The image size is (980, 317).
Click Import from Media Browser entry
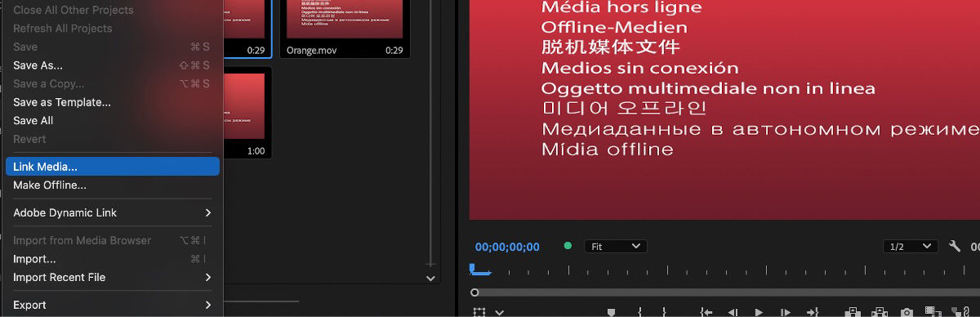click(112, 240)
